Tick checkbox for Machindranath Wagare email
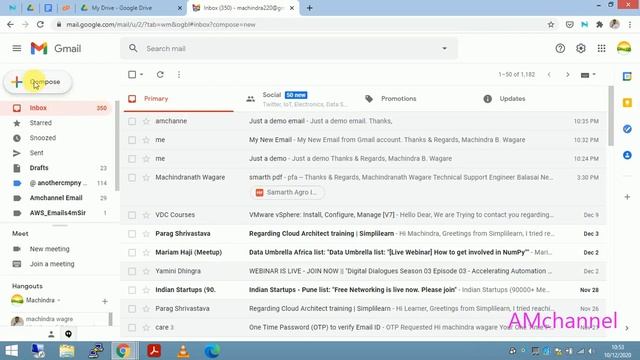This screenshot has width=640, height=360. click(x=132, y=178)
